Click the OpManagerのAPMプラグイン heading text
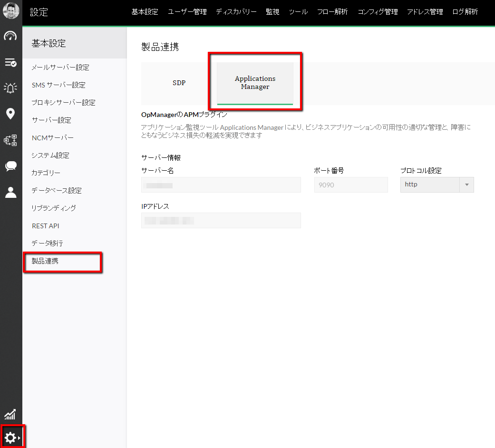495x448 pixels. [184, 115]
